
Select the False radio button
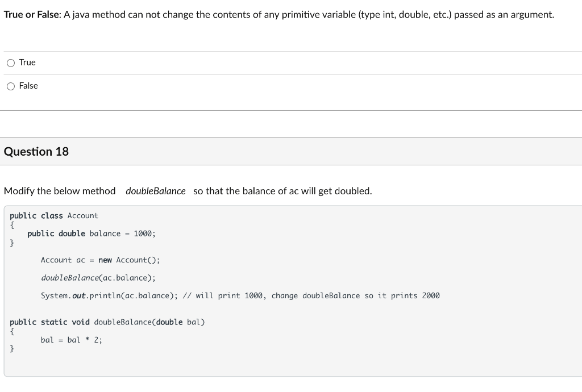click(11, 86)
